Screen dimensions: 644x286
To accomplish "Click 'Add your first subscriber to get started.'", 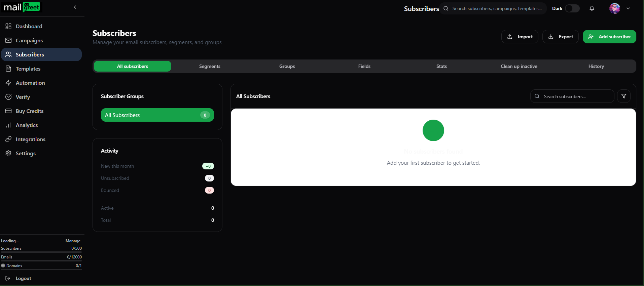I will click(433, 163).
